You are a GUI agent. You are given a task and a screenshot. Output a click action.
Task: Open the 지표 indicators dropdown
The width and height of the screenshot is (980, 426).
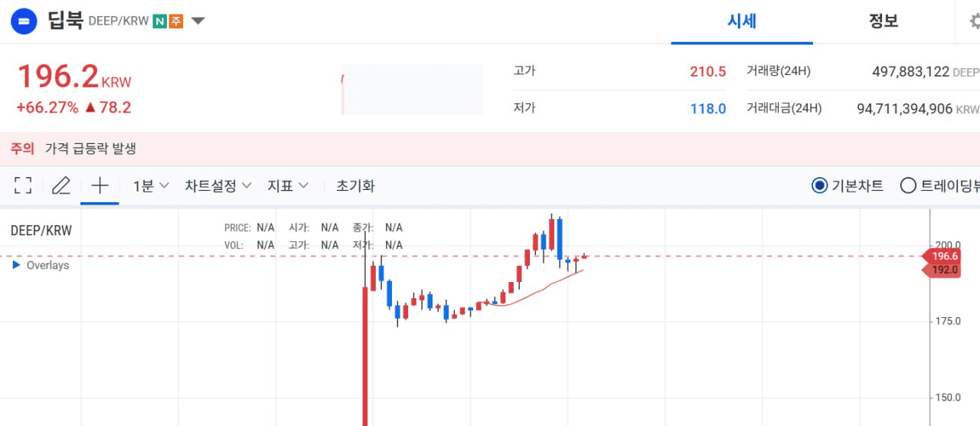click(x=288, y=185)
